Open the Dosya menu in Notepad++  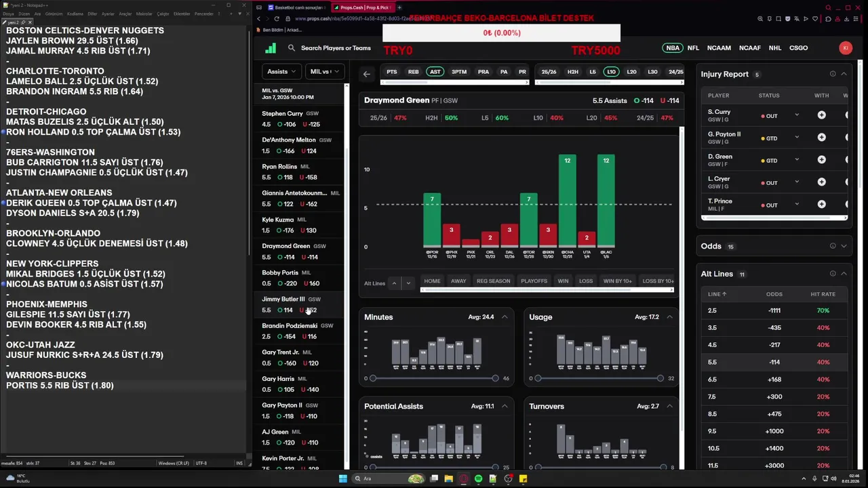(8, 14)
